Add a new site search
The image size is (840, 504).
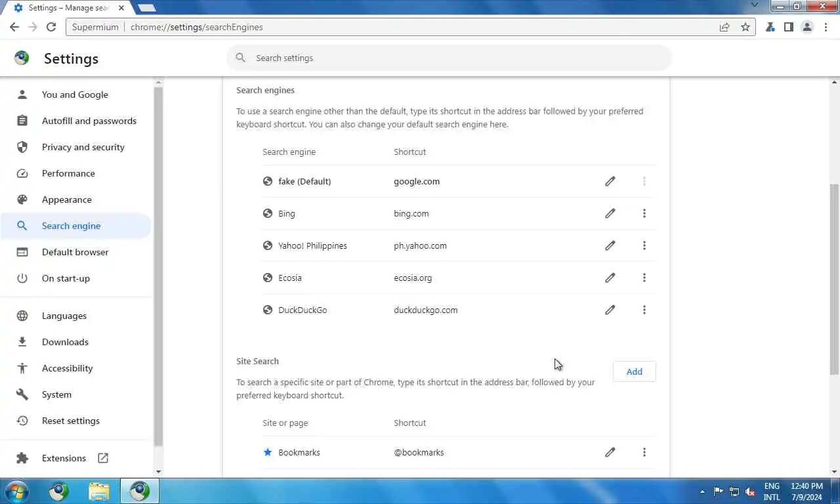[634, 371]
